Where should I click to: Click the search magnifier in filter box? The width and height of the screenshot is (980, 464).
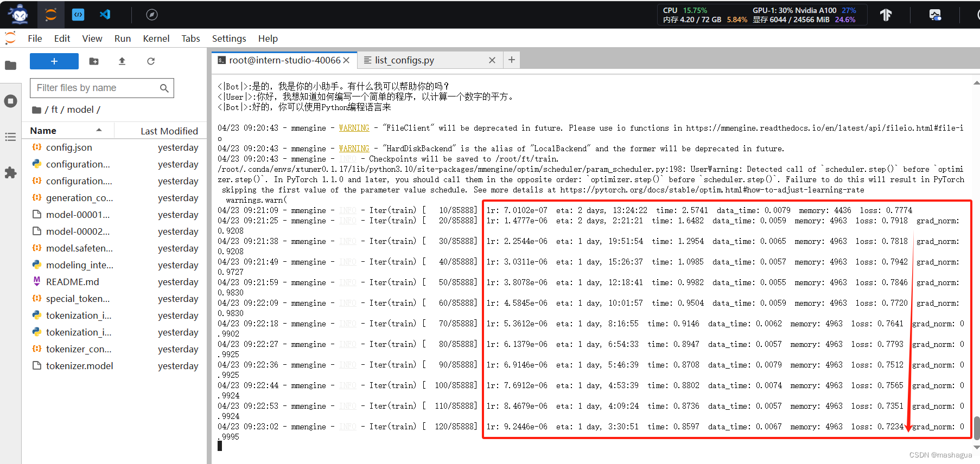[164, 88]
